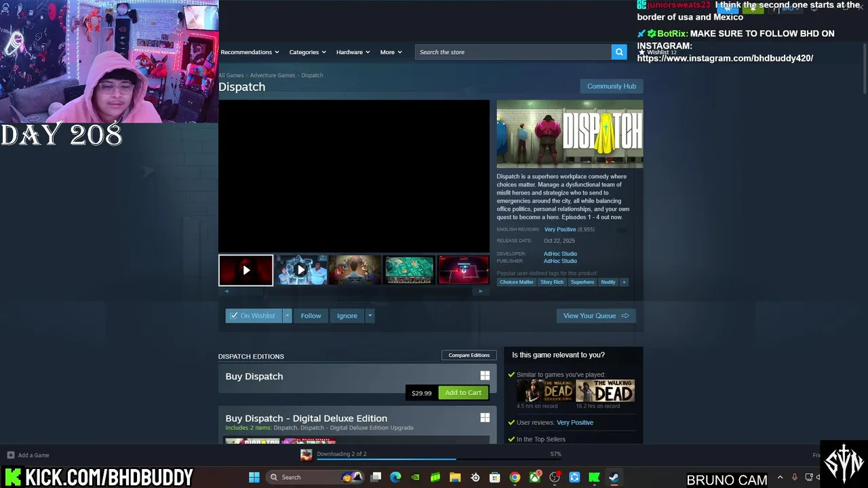Select the Choices Matter tag

pyautogui.click(x=517, y=282)
